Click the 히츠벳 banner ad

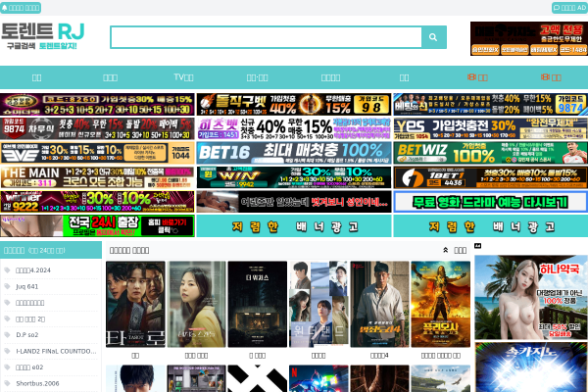coord(294,128)
